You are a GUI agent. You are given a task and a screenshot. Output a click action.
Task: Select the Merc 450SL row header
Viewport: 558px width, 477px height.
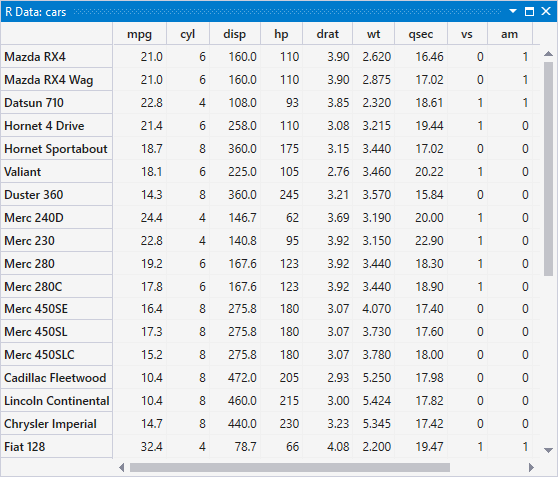[57, 332]
